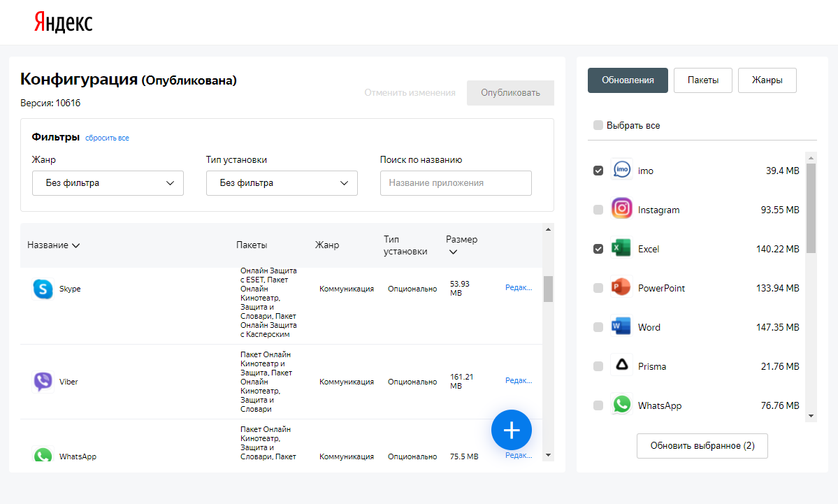Click the Viber app icon in the table
This screenshot has width=838, height=504.
43,382
